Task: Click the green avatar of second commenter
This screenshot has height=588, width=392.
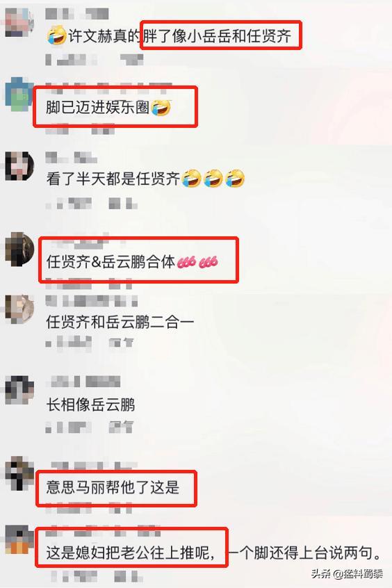Action: coord(19,94)
